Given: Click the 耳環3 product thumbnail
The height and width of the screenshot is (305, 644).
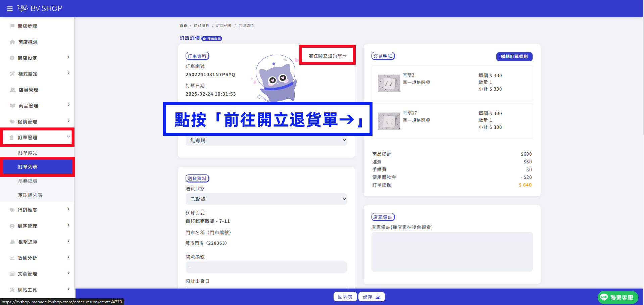Looking at the screenshot, I should (389, 83).
